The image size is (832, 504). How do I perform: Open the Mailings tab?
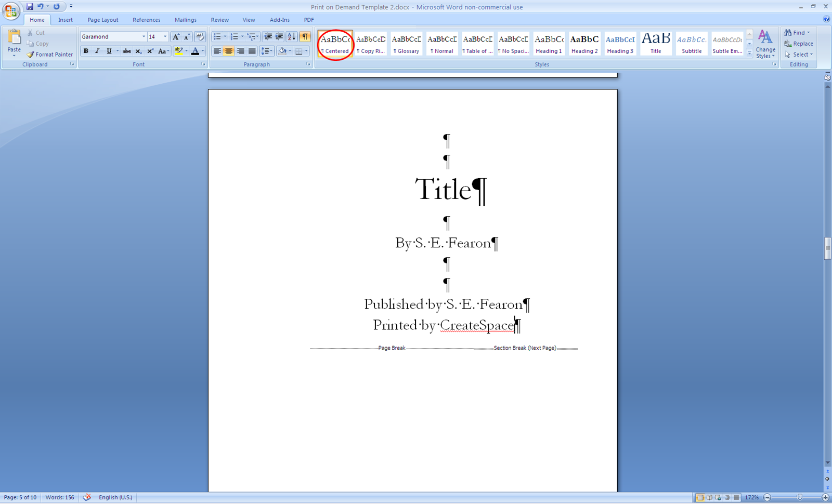(186, 20)
